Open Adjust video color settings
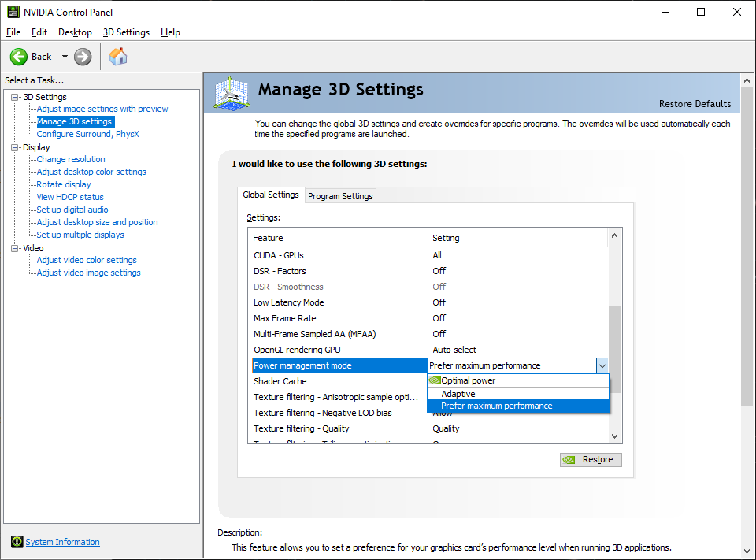 click(x=87, y=260)
